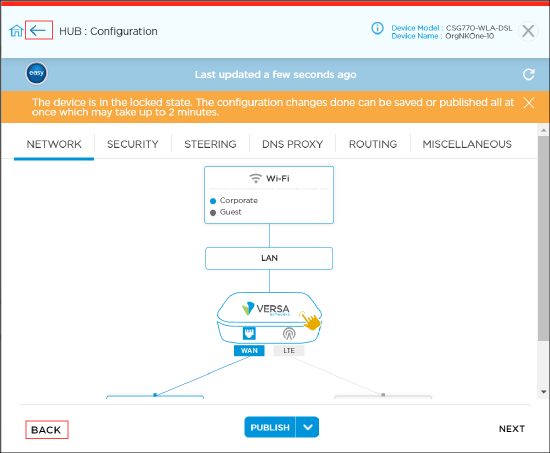Click the Versa device image
This screenshot has height=453, width=550.
tap(269, 317)
